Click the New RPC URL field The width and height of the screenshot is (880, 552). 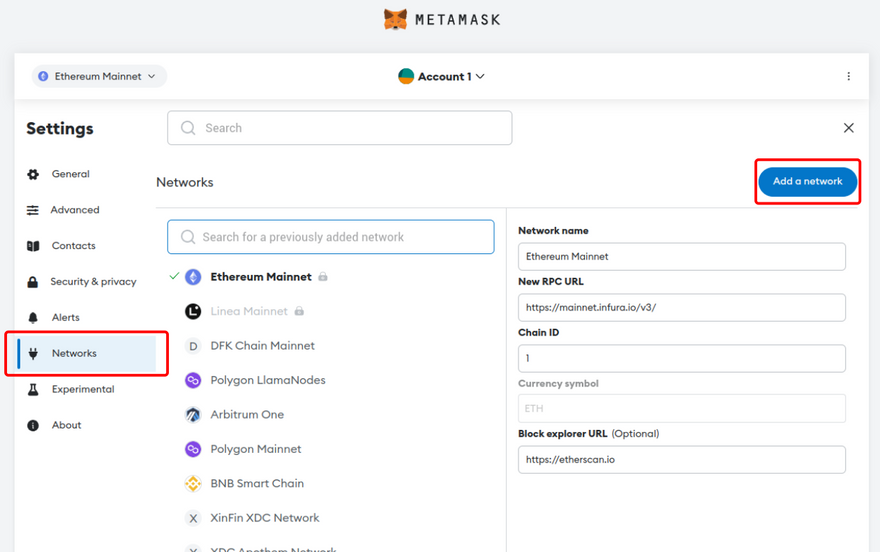coord(681,308)
